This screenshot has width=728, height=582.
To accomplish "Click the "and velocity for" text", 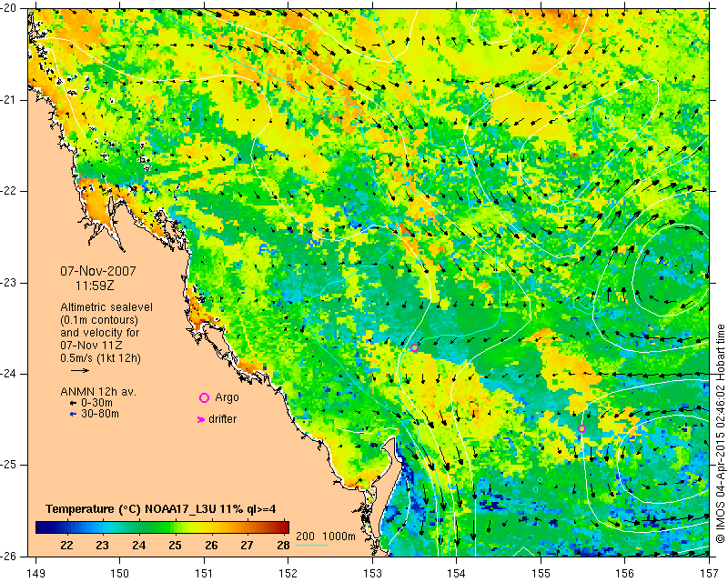I will (100, 332).
